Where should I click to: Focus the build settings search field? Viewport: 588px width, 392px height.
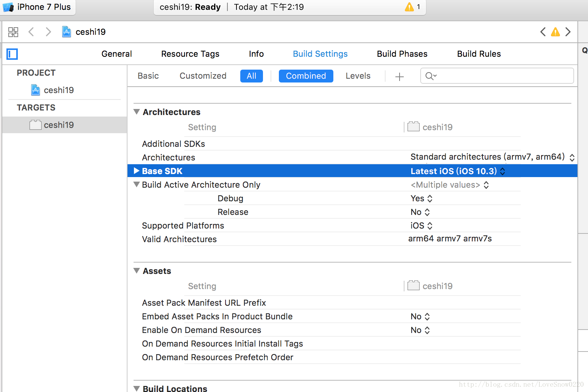click(497, 76)
